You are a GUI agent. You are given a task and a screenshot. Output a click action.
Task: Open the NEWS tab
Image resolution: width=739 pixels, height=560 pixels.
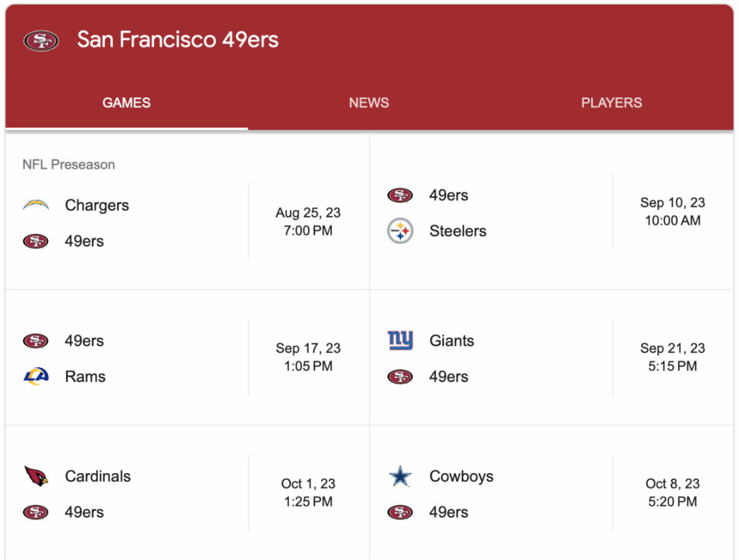[x=369, y=103]
